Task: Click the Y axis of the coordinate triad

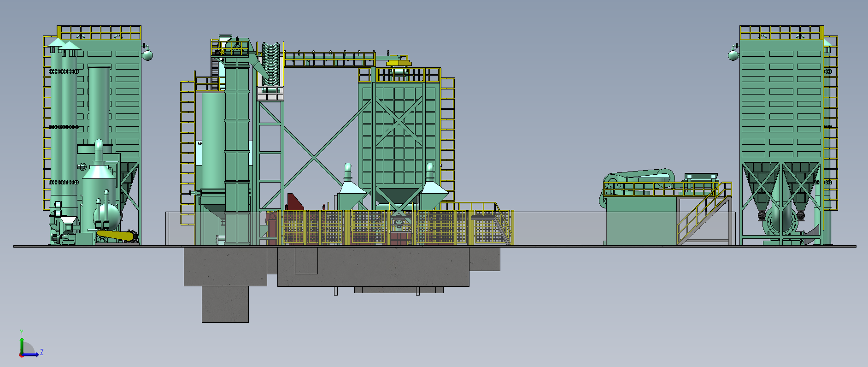Action: (21, 342)
